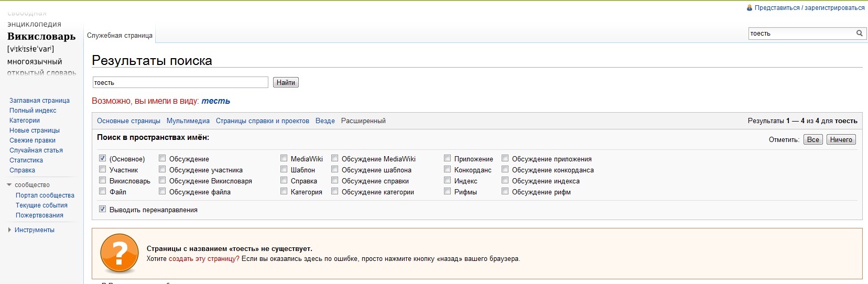
Task: Click the user icon beside the login link
Action: (749, 8)
